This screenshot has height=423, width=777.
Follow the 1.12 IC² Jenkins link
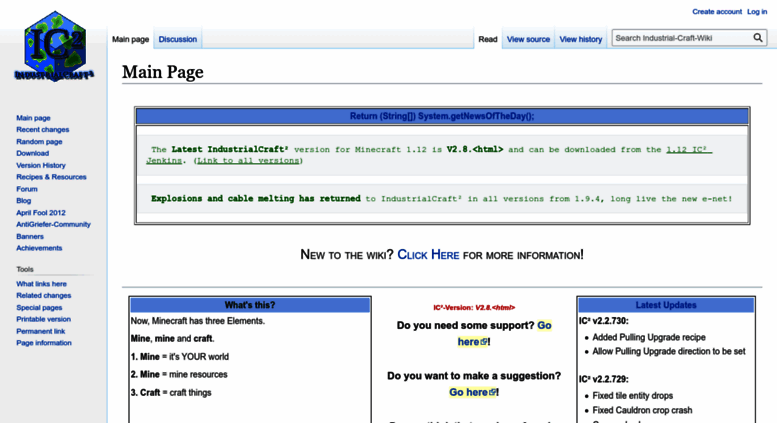(x=689, y=150)
